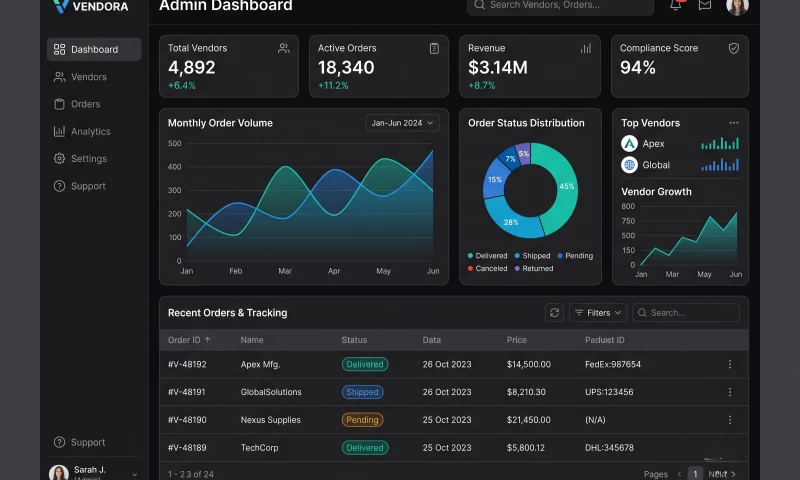Viewport: 800px width, 480px height.
Task: Click the price $21,450.00
Action: click(529, 420)
